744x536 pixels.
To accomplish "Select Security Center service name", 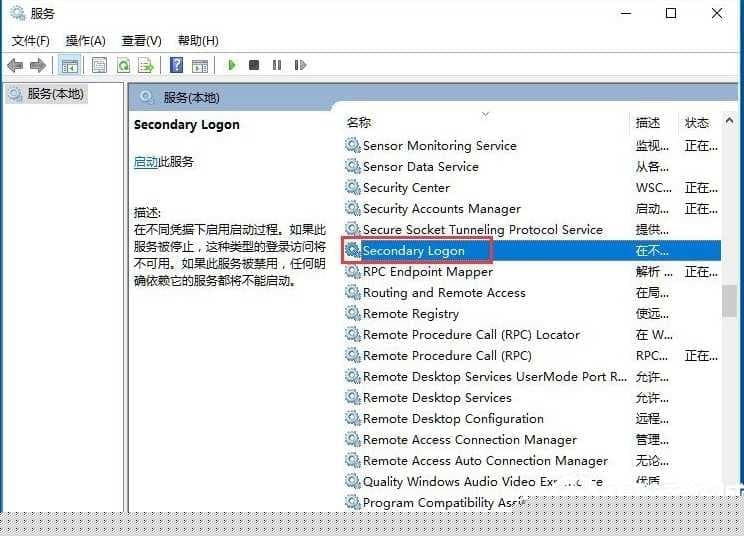I will (x=406, y=188).
